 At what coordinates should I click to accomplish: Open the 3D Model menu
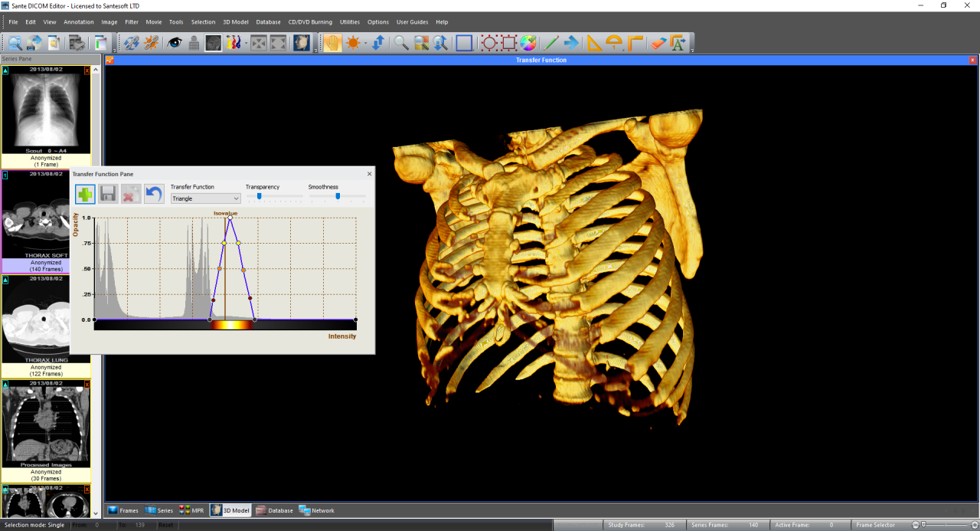236,22
